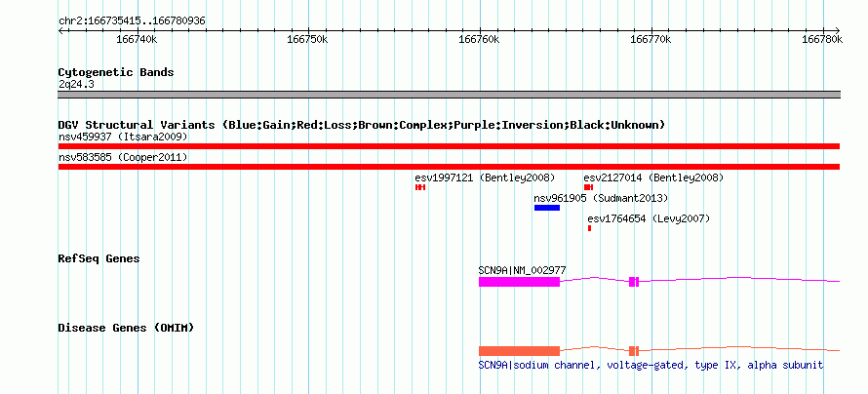The image size is (868, 394).
Task: Click the Cytogenetic Bands track title
Action: click(116, 72)
